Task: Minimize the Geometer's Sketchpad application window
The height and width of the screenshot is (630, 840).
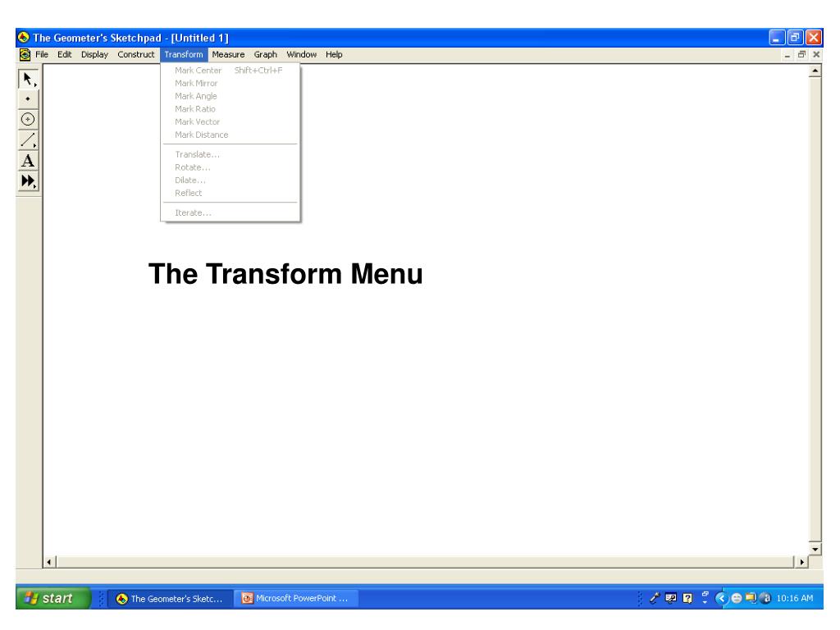Action: 777,38
